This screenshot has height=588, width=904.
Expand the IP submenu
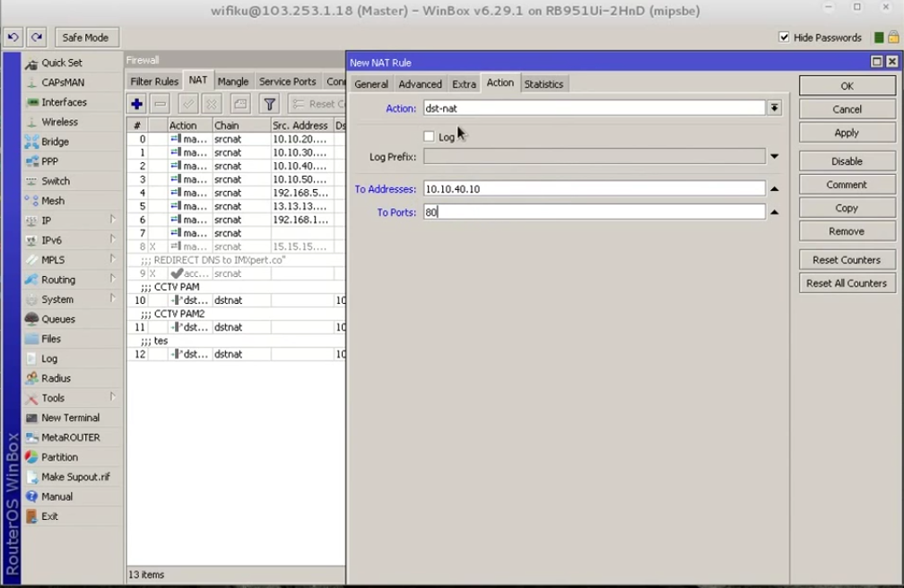tap(112, 220)
